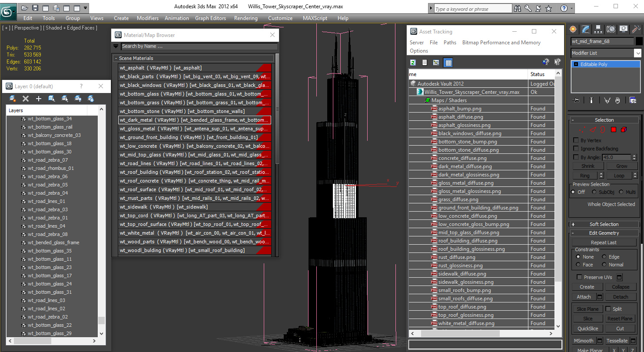Click the Open File icon in quick access toolbar

25,8
